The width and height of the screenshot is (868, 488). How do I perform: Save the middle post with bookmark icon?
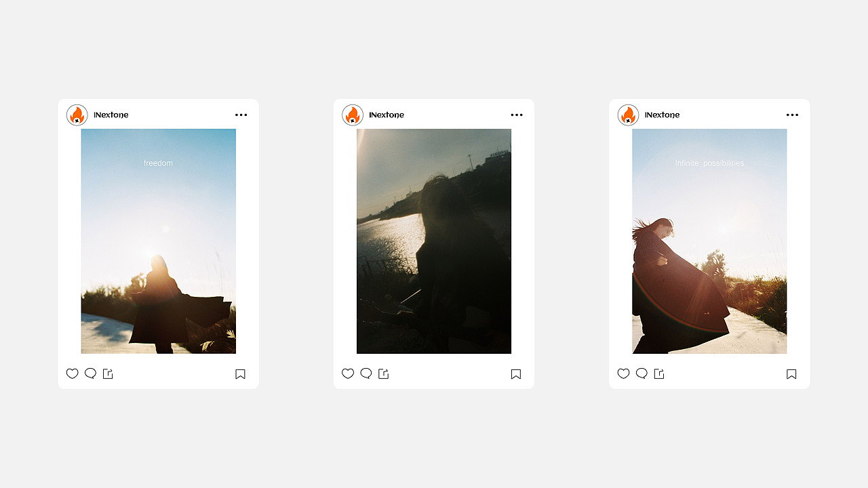pos(516,374)
